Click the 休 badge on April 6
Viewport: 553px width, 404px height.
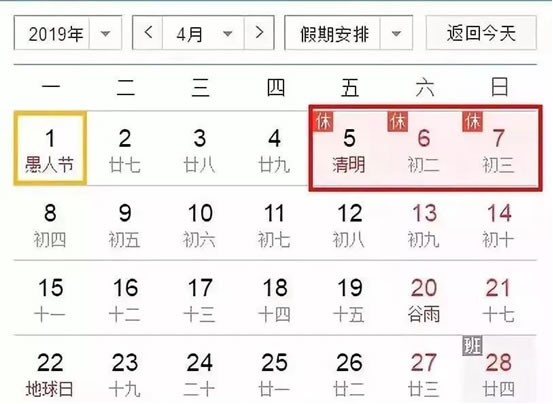pos(398,122)
